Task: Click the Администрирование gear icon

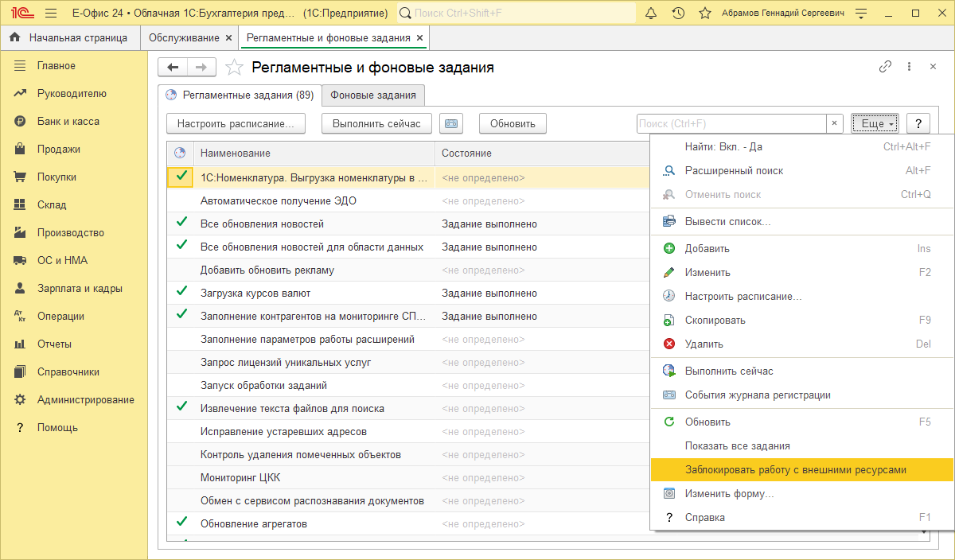Action: (21, 400)
